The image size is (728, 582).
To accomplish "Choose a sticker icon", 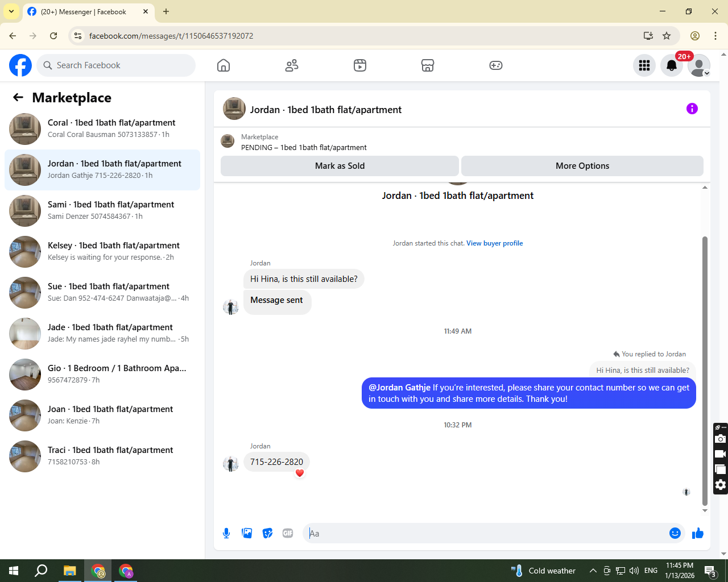I will pyautogui.click(x=267, y=533).
